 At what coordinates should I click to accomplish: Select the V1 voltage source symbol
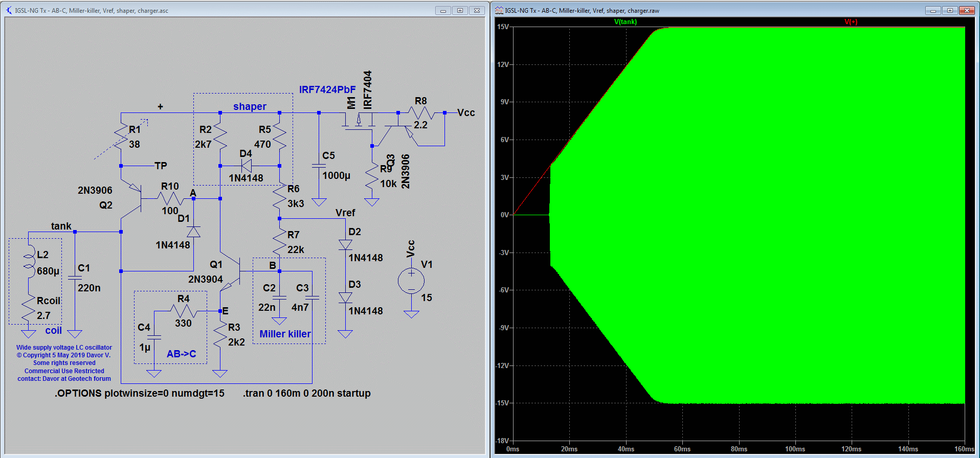coord(411,281)
